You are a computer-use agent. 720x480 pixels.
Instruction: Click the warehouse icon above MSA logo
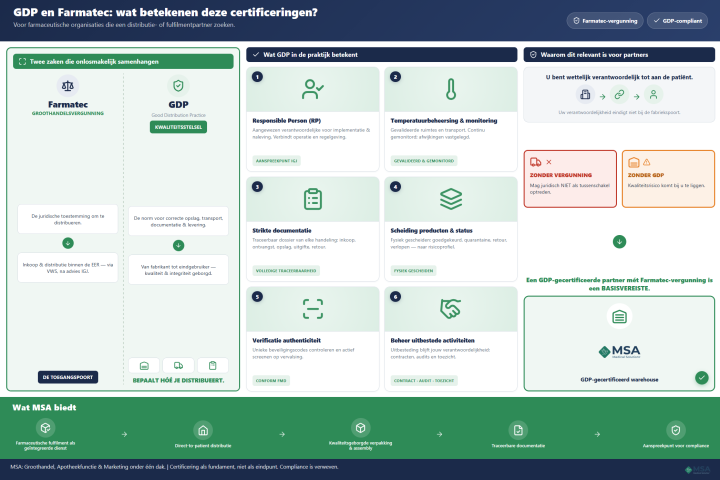coord(619,316)
